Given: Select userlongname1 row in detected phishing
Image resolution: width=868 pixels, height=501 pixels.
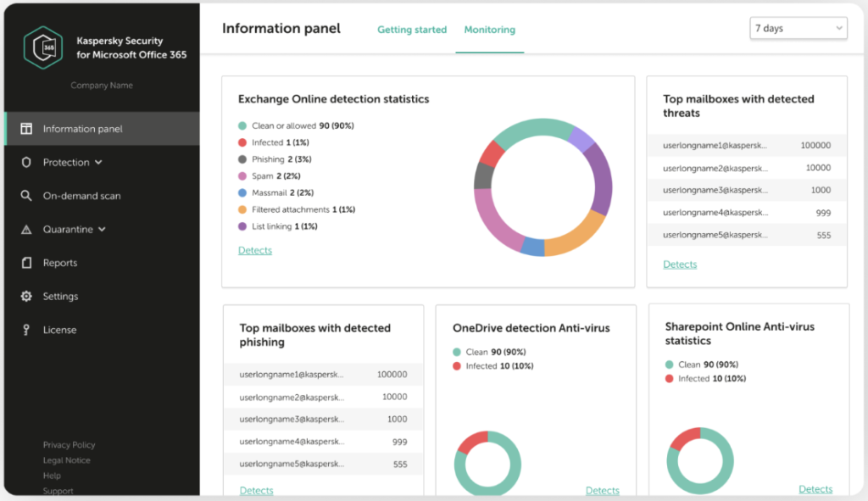Looking at the screenshot, I should [x=323, y=375].
